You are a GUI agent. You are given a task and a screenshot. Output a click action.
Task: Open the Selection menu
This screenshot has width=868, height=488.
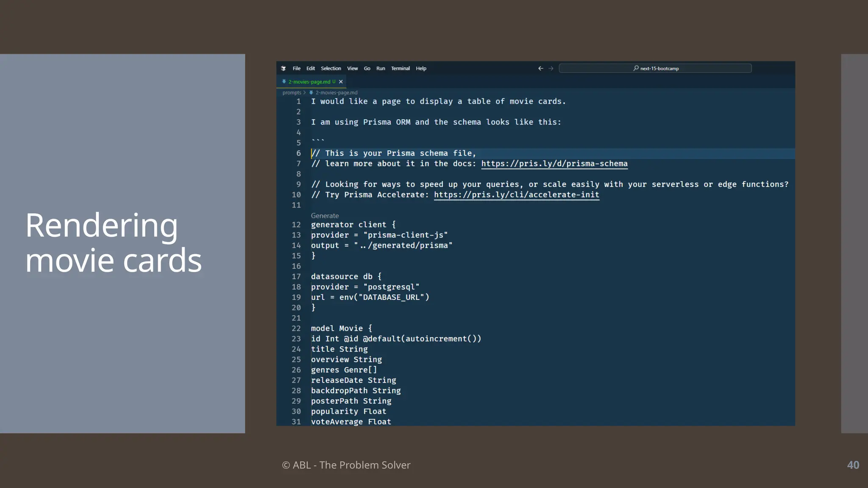331,68
